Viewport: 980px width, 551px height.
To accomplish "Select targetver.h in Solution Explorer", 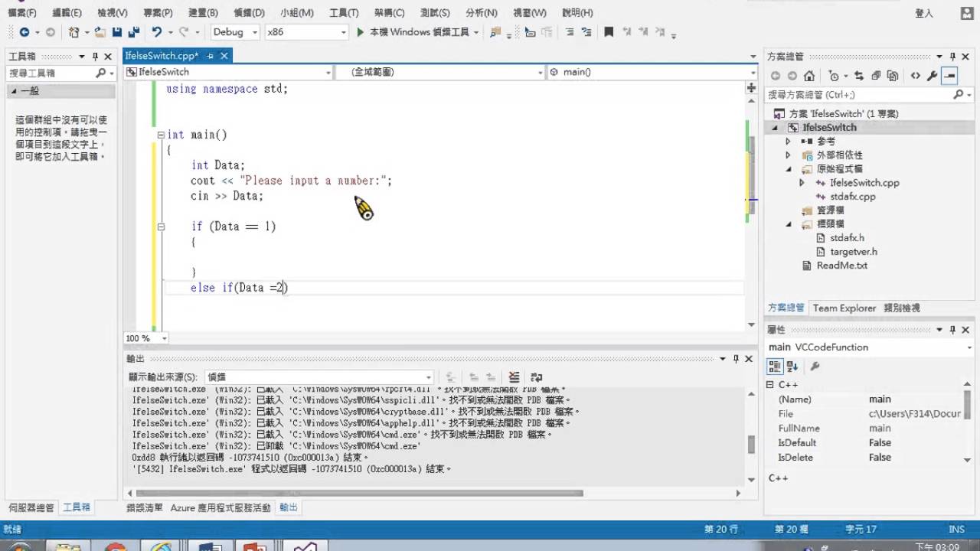I will pyautogui.click(x=853, y=252).
